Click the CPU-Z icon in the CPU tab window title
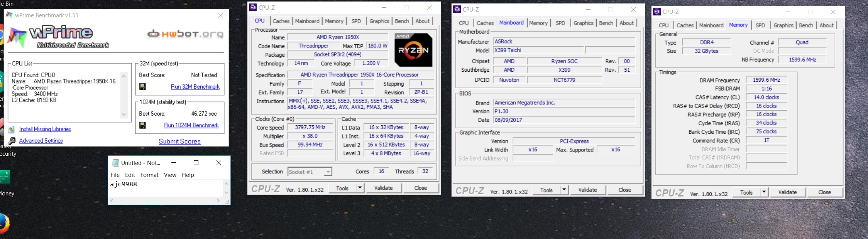 tap(253, 7)
